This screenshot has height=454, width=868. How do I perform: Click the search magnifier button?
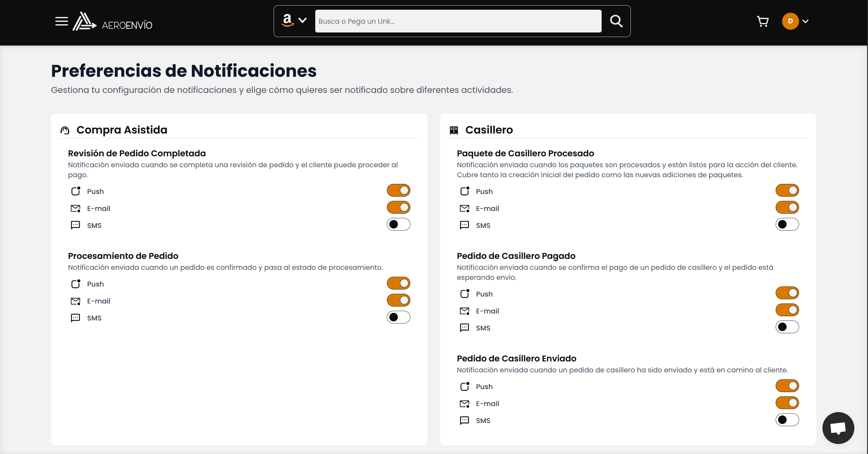coord(616,21)
